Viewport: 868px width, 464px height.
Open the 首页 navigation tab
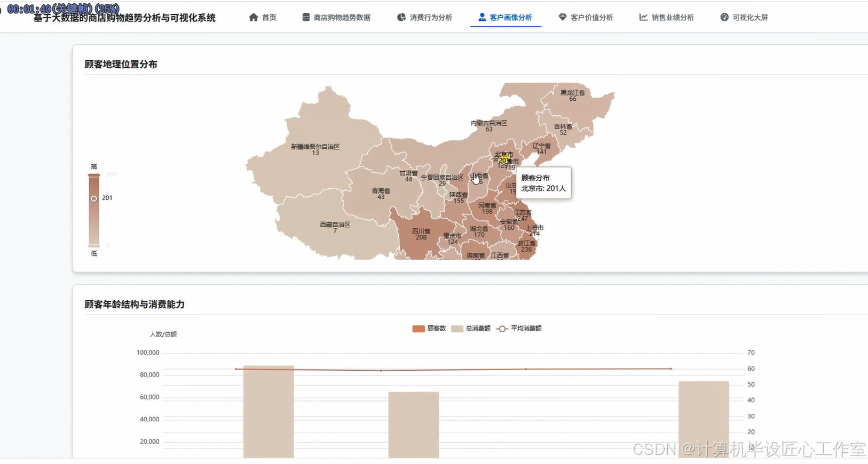[263, 17]
